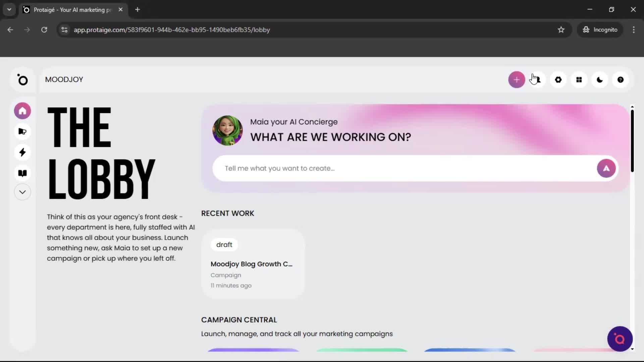
Task: Select the Home icon in the sidebar
Action: tap(22, 111)
